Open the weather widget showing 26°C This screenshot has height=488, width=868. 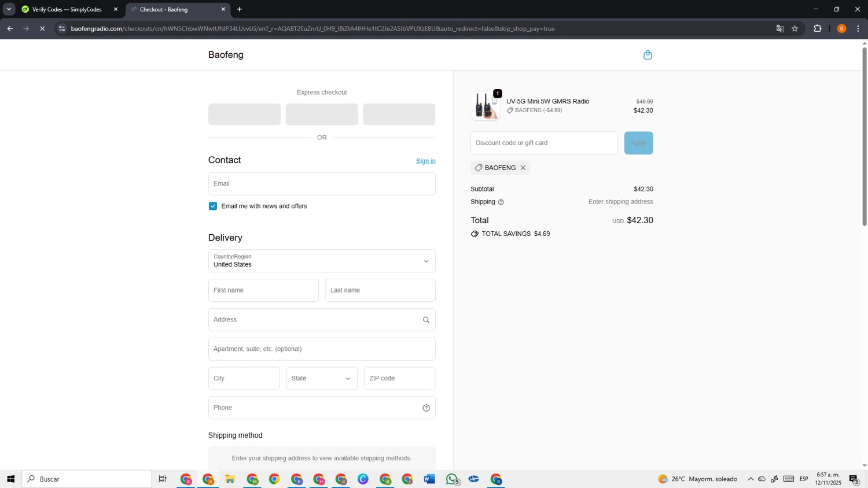click(698, 479)
